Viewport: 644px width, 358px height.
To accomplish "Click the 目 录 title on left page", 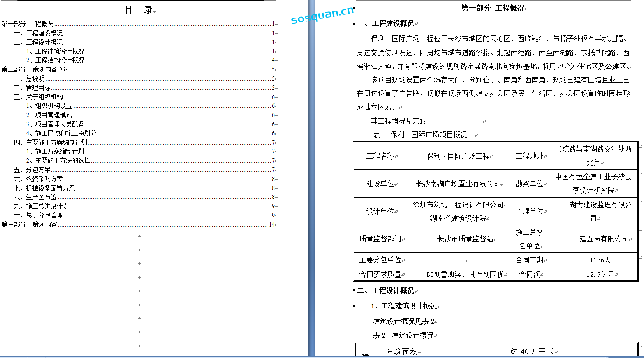I will tap(139, 10).
